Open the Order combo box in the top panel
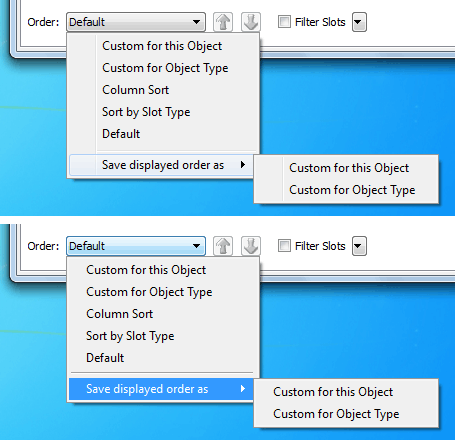Screen dimensions: 455x440 tap(136, 22)
